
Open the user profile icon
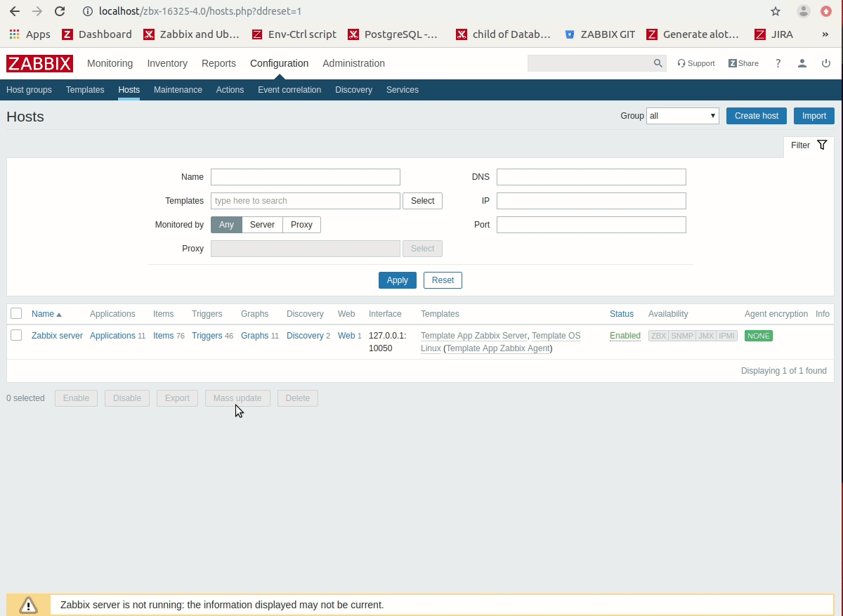click(802, 63)
